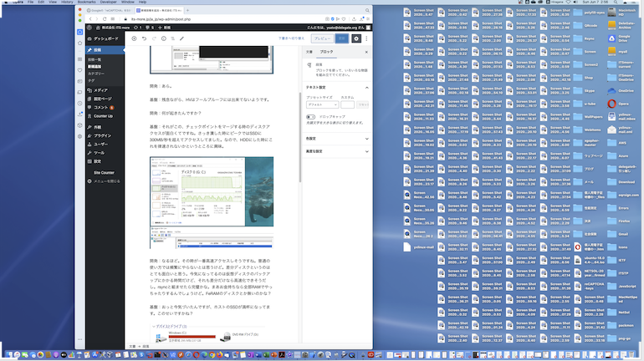Toggle the ドロップキャップ drop cap switch
The image size is (644, 361).
pos(311,118)
